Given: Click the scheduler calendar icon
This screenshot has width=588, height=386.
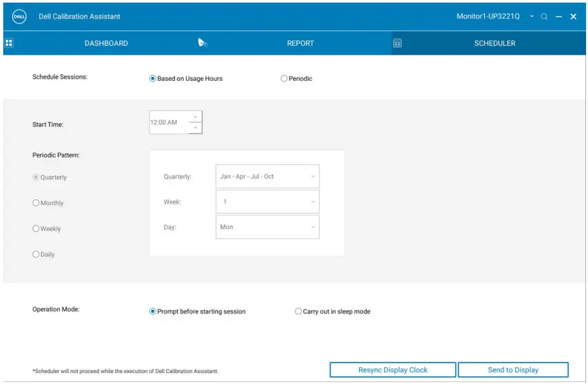Looking at the screenshot, I should pos(397,43).
